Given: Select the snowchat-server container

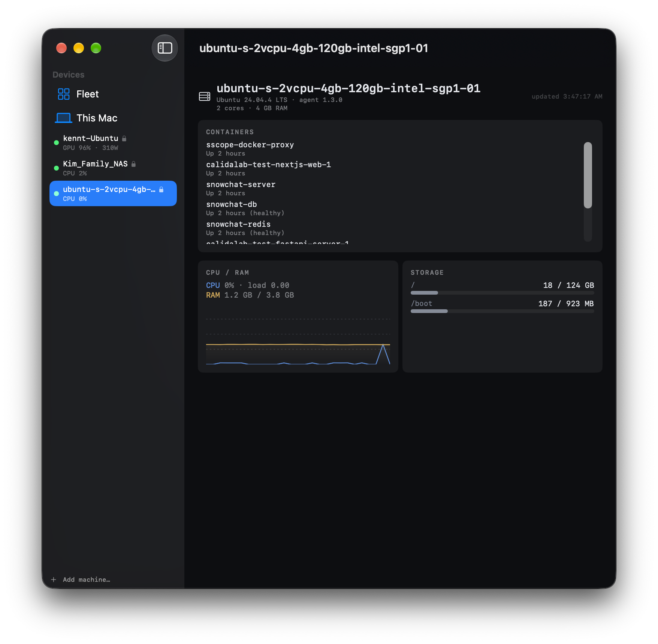Looking at the screenshot, I should click(241, 188).
